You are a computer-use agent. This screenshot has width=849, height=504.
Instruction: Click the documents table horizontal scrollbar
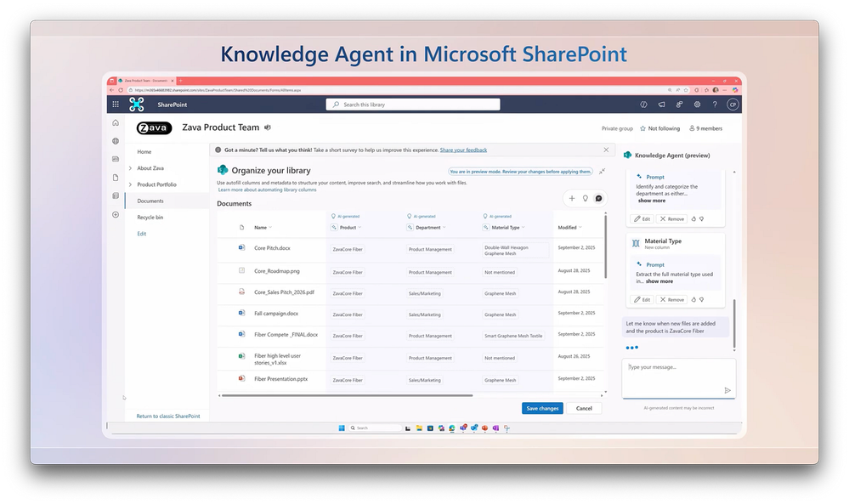click(347, 396)
